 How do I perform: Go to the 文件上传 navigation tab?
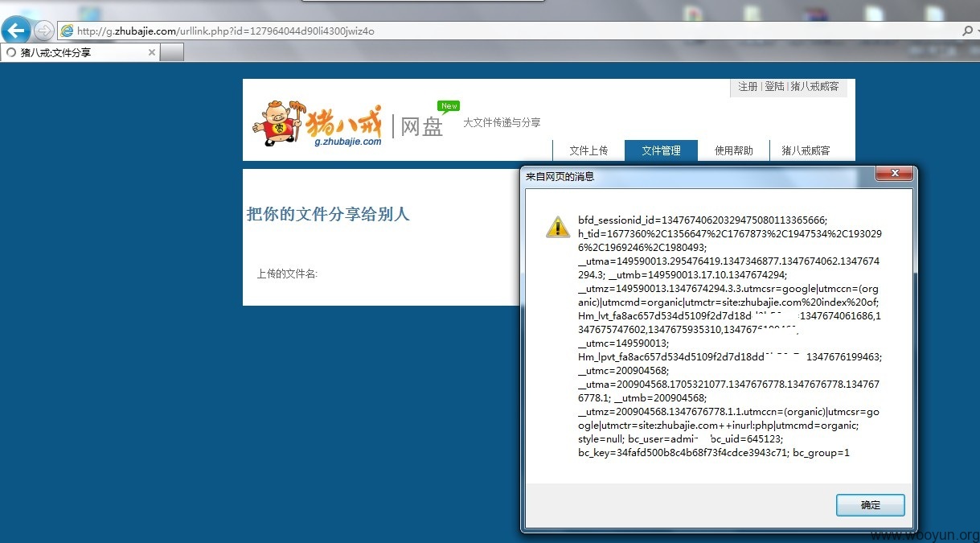tap(588, 150)
